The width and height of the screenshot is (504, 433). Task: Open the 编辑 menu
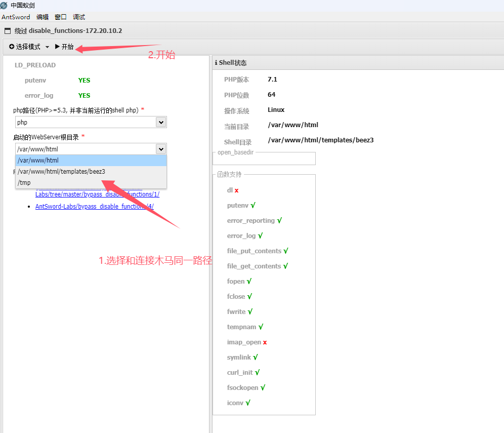click(x=43, y=17)
